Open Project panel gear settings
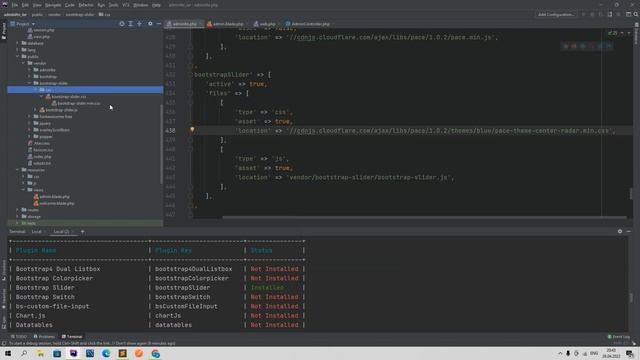 point(150,24)
